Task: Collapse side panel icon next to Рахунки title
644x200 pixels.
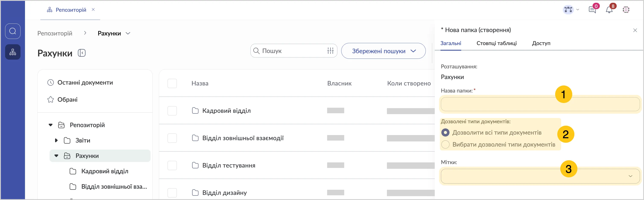Action: point(82,53)
